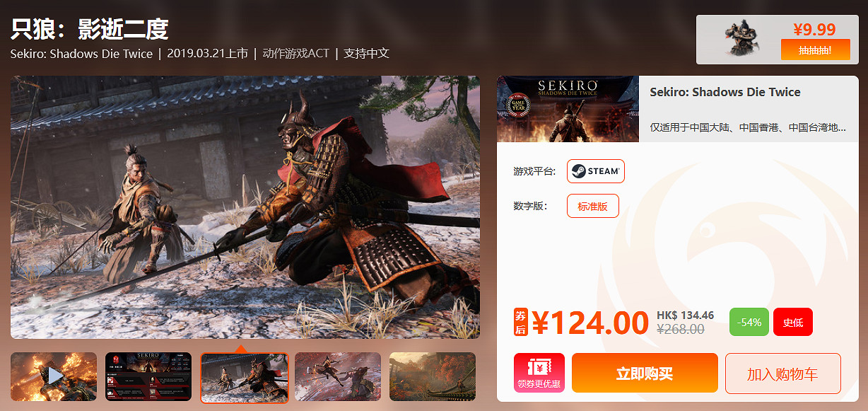Click the 史低 historical low badge

pos(793,322)
